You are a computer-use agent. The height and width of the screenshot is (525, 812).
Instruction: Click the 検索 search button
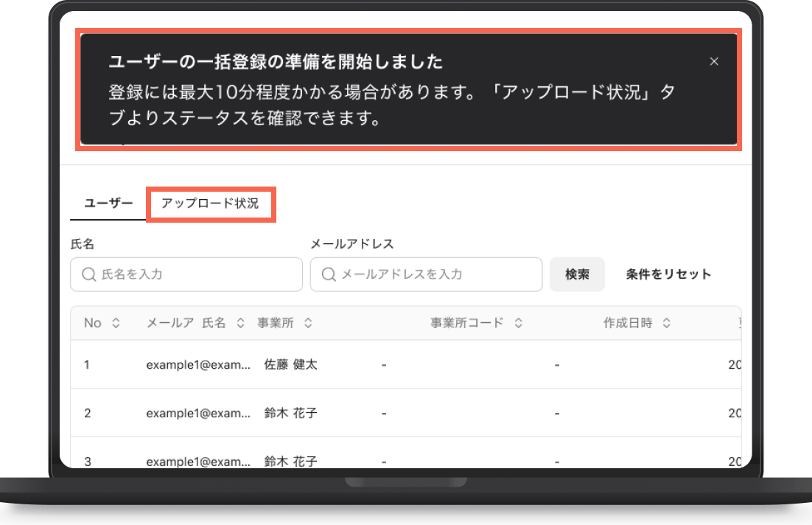pyautogui.click(x=577, y=274)
